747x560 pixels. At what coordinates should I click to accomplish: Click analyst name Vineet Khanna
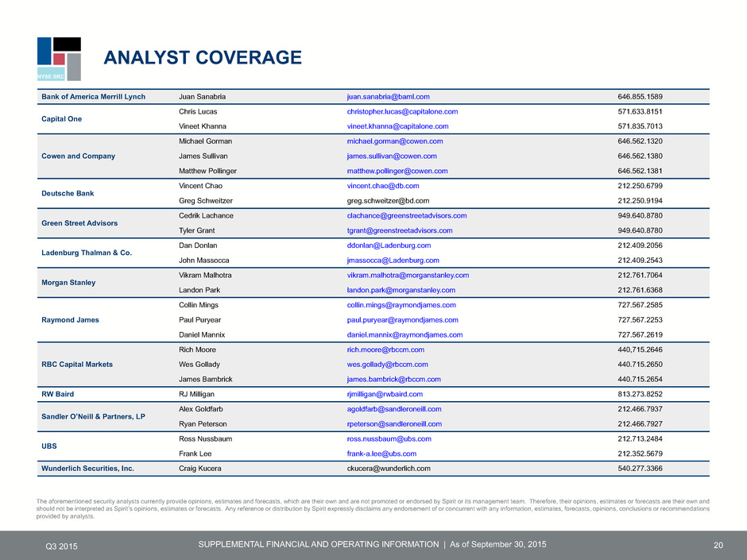203,126
